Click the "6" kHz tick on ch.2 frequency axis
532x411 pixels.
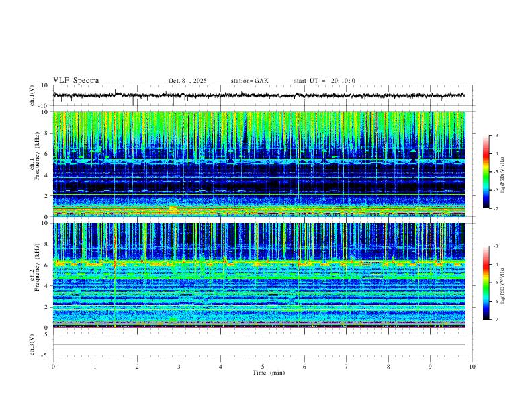pyautogui.click(x=47, y=265)
